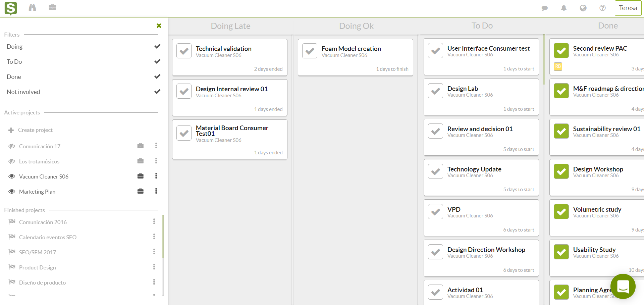Click the finished projects scrollbar
Viewport: 644px width, 305px height.
pyautogui.click(x=163, y=236)
